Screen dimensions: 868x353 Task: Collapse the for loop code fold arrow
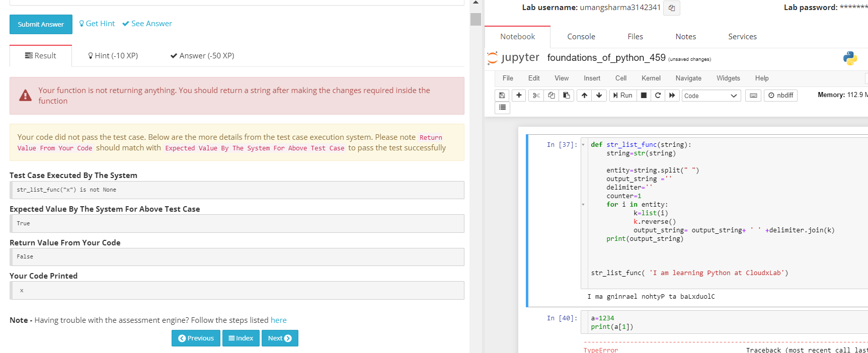click(583, 205)
